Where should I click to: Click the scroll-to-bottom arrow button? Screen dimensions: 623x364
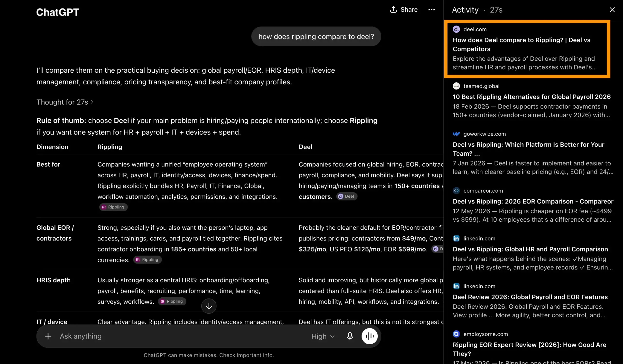click(209, 306)
